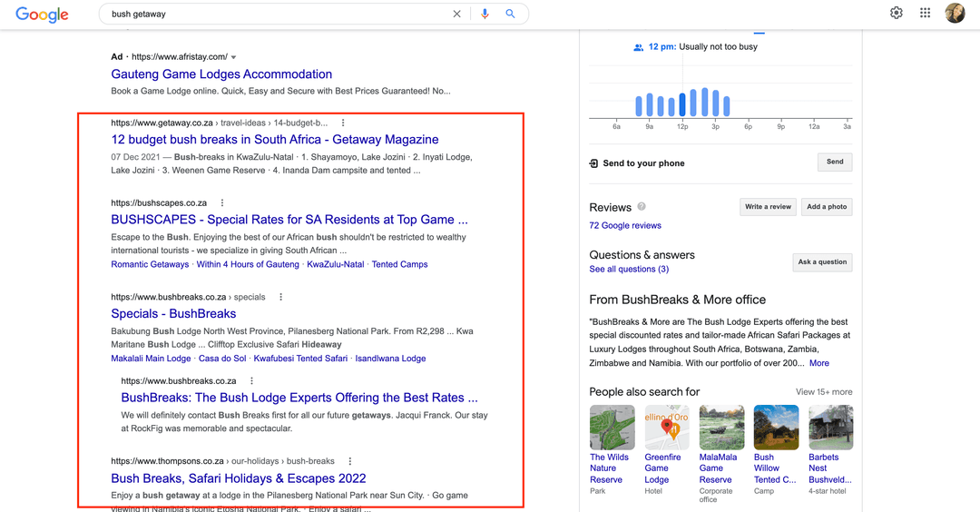Click the blue search magnifier icon
Viewport: 980px width, 512px height.
510,14
